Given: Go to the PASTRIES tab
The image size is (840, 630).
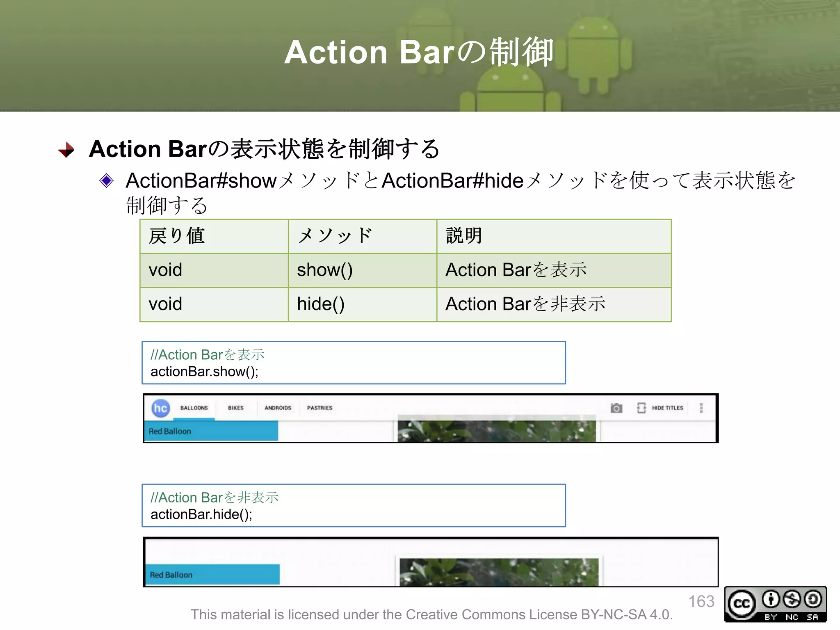Looking at the screenshot, I should [x=320, y=408].
